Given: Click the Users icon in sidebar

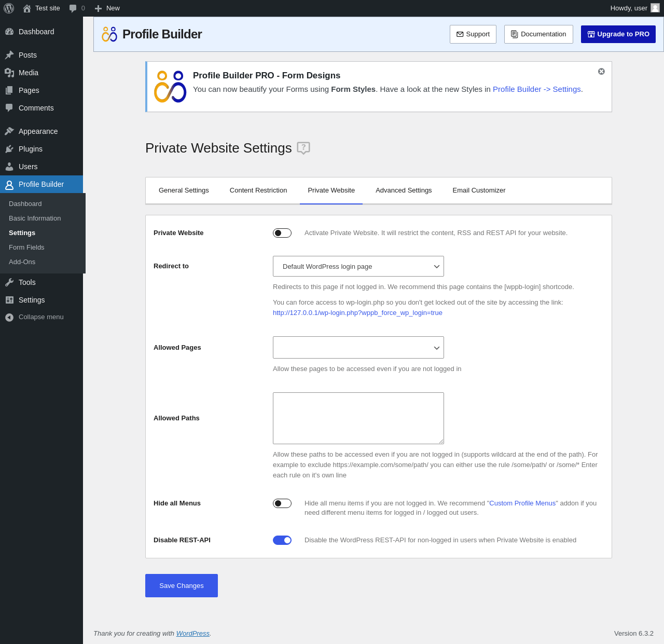Looking at the screenshot, I should (9, 167).
